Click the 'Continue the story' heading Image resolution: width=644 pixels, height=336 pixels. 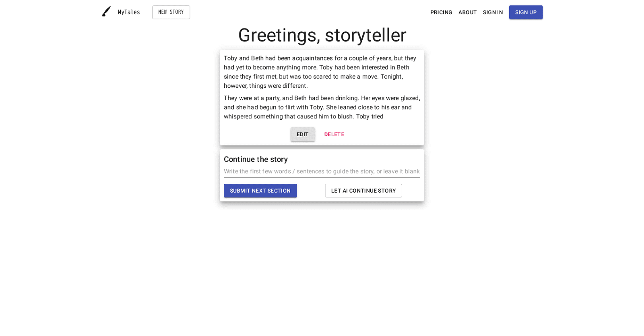[256, 159]
